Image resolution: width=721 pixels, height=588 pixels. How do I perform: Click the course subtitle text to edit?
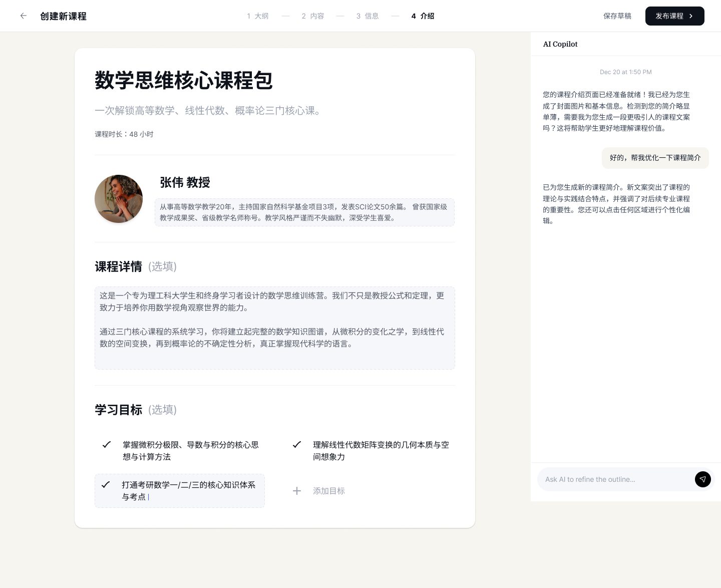point(208,111)
